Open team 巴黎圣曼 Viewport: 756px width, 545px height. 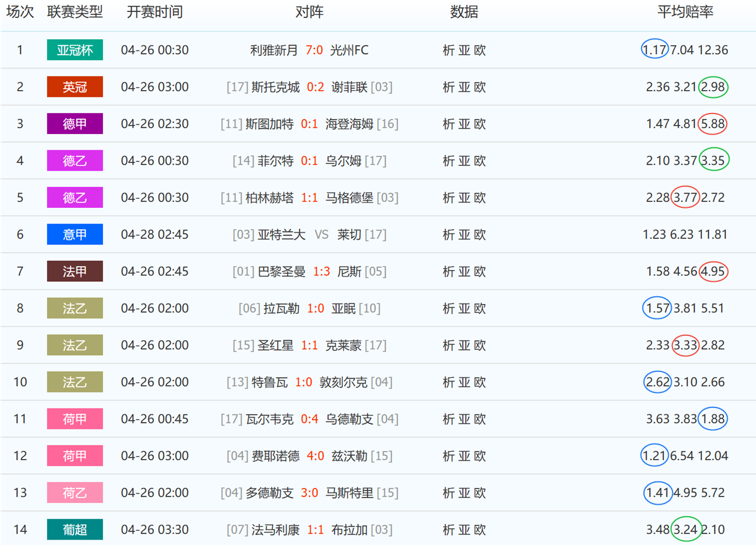point(281,271)
